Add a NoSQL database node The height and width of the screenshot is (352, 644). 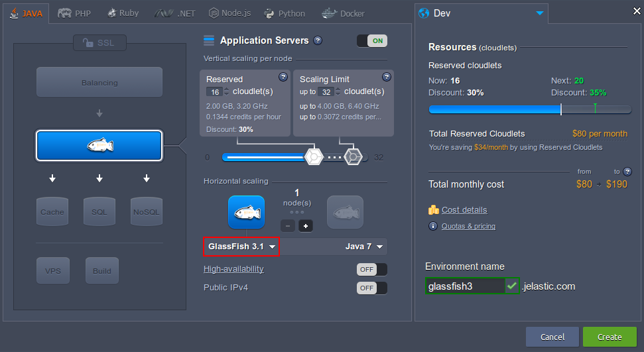[146, 211]
